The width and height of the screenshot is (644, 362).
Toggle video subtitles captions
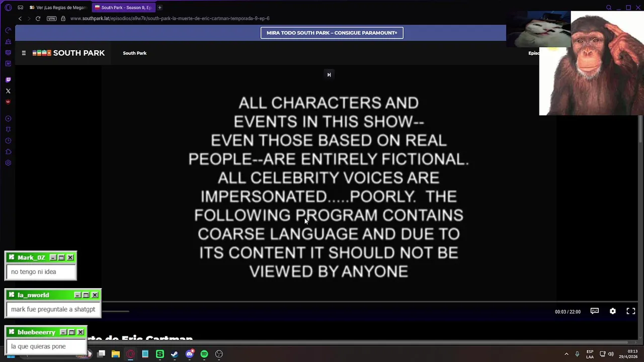(594, 311)
